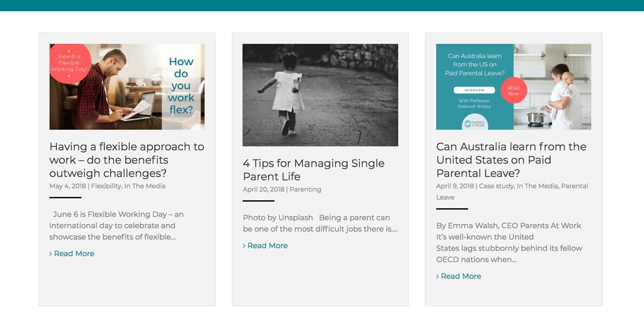Select the Parenting category link
This screenshot has height=322, width=644.
coord(305,189)
